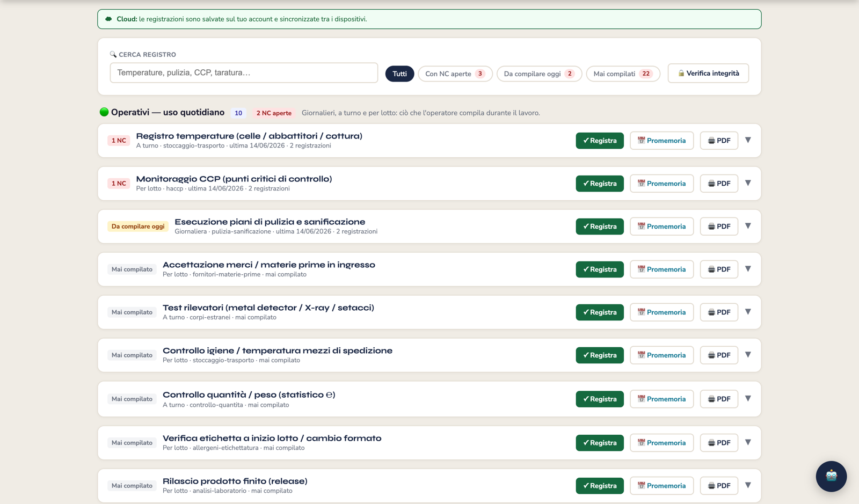Image resolution: width=859 pixels, height=504 pixels.
Task: Click calendar icon in Registro temperature Promemoria
Action: coord(641,141)
